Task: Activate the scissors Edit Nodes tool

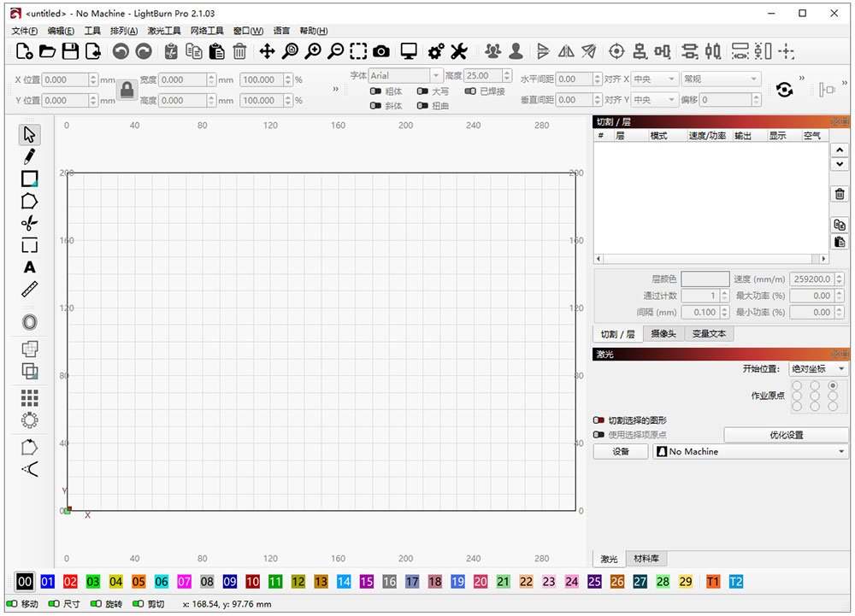Action: (29, 223)
